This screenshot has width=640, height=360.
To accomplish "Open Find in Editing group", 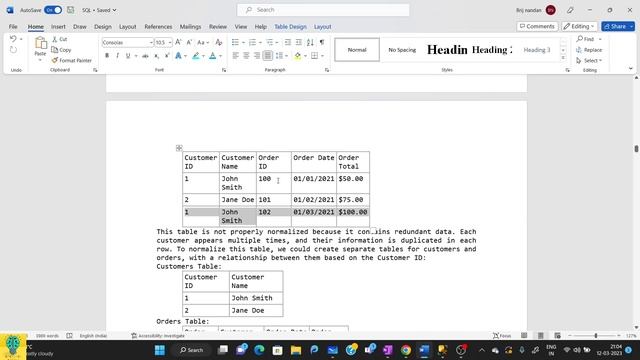I will tap(586, 39).
